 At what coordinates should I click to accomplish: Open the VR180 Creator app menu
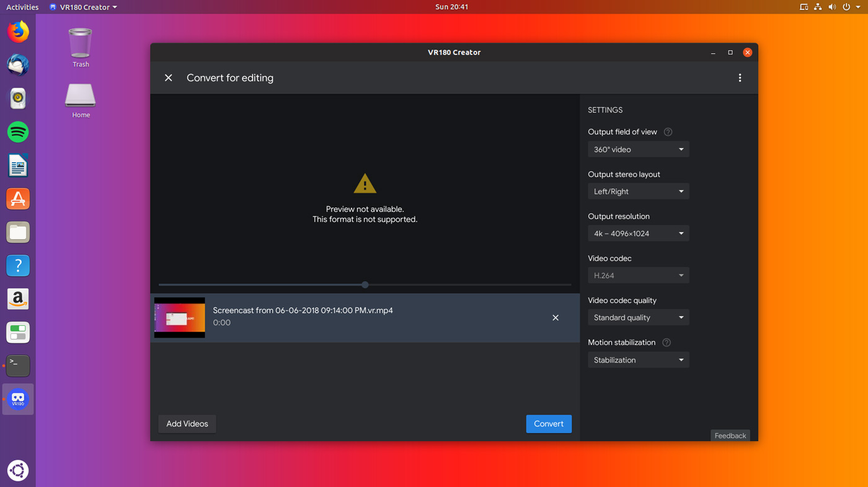click(x=83, y=7)
